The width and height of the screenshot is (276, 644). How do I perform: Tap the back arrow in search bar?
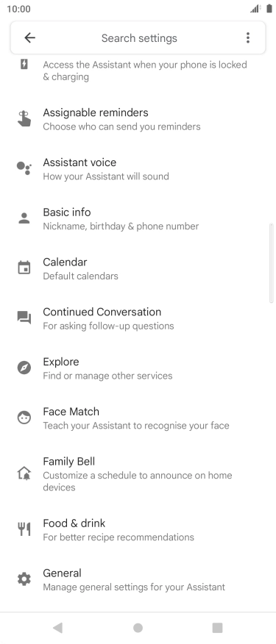coord(29,37)
